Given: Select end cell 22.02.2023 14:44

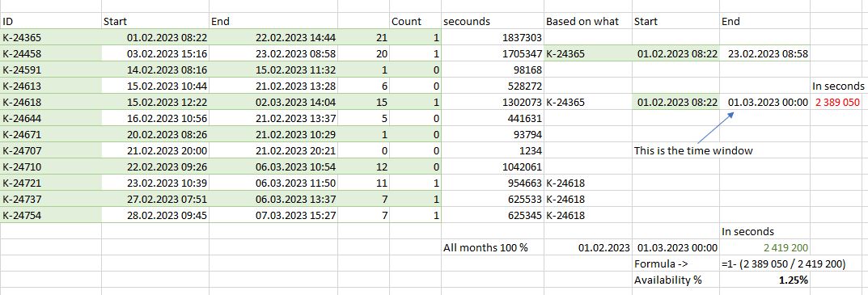Looking at the screenshot, I should (x=273, y=38).
